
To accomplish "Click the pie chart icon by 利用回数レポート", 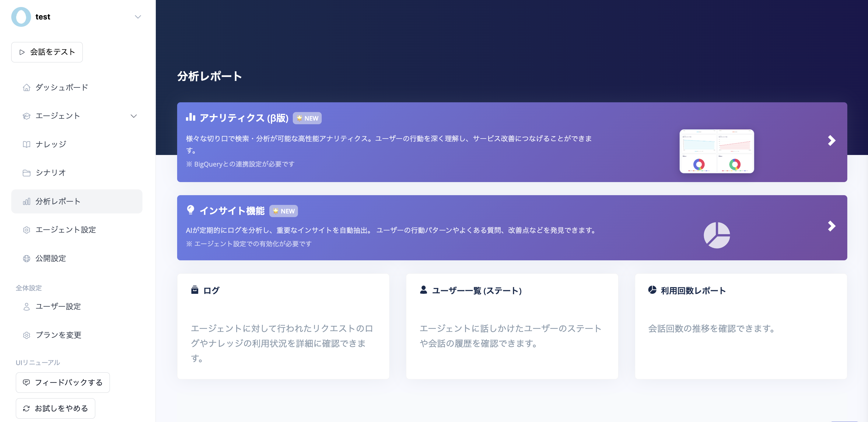I will [652, 290].
